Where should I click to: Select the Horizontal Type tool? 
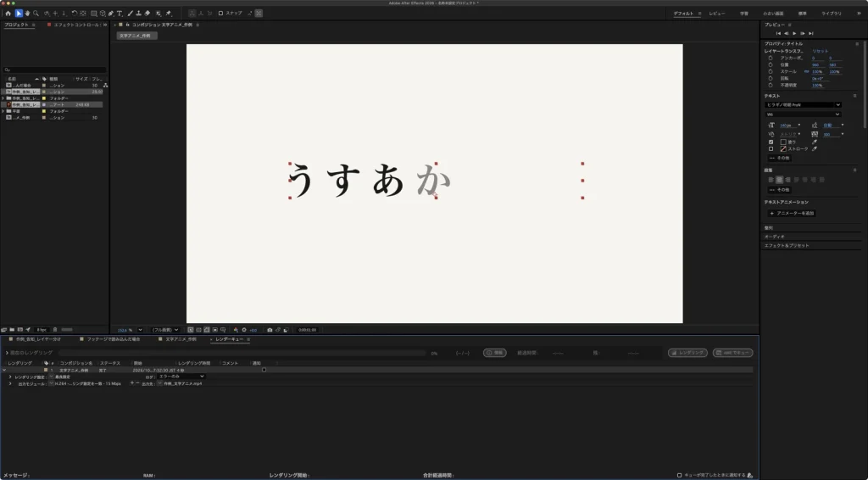pos(120,14)
